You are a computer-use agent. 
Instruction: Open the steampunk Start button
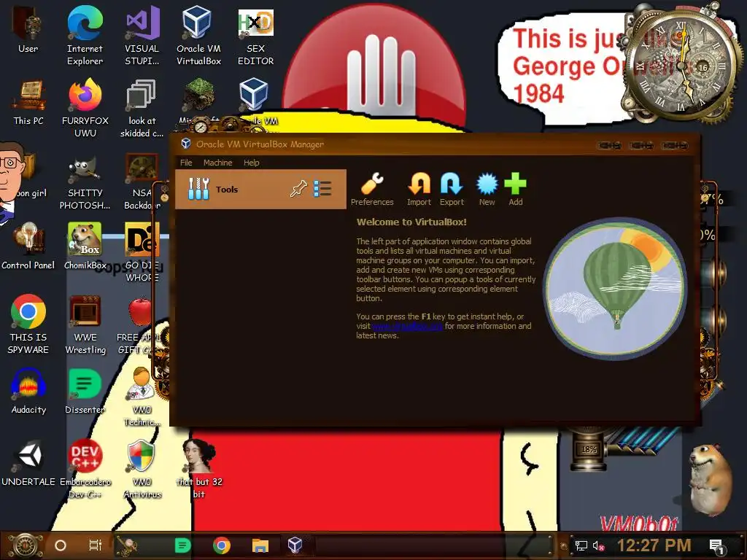[x=26, y=545]
